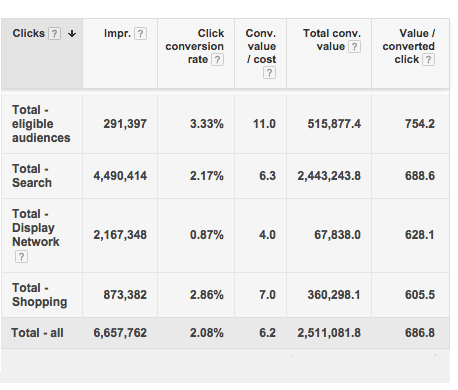This screenshot has height=390, width=458.
Task: Click conversion rate 0.87%
Action: (207, 235)
